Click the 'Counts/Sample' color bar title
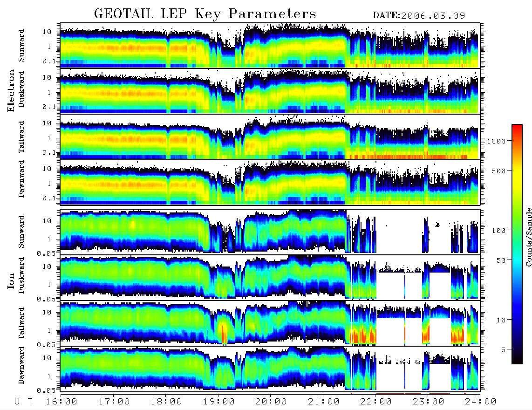Viewport: 532px width, 410px height. [528, 237]
